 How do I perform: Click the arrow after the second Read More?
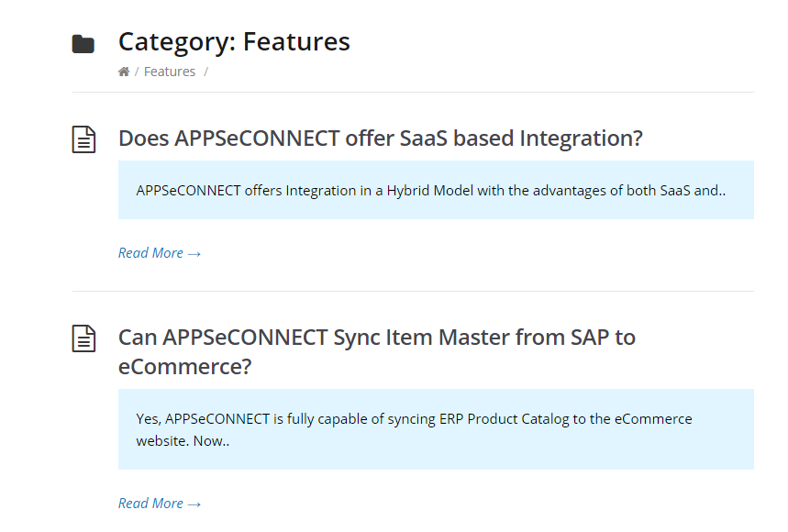click(x=194, y=504)
